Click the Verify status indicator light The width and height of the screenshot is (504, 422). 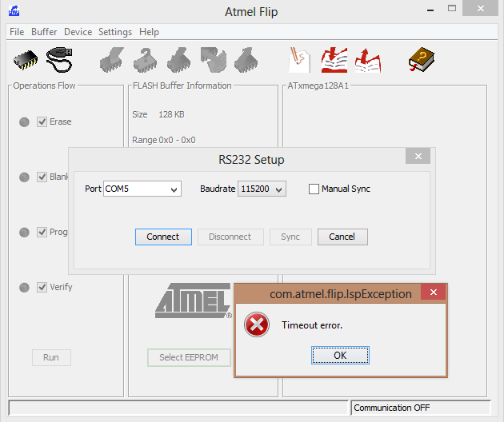[24, 288]
